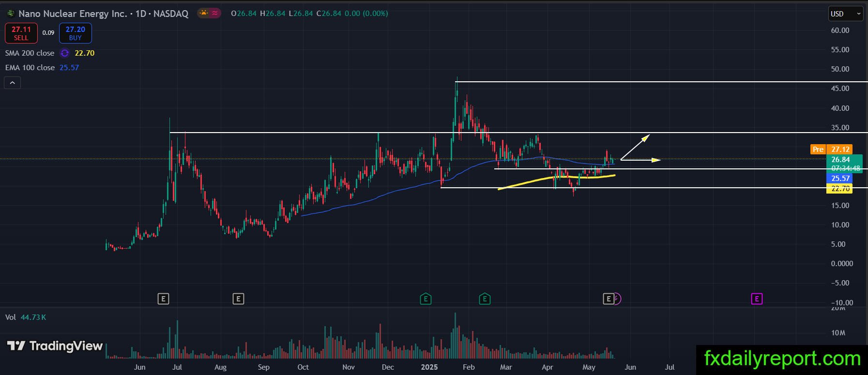This screenshot has width=868, height=375.
Task: Click the blue 25.57 value in the EMA legend
Action: [69, 68]
